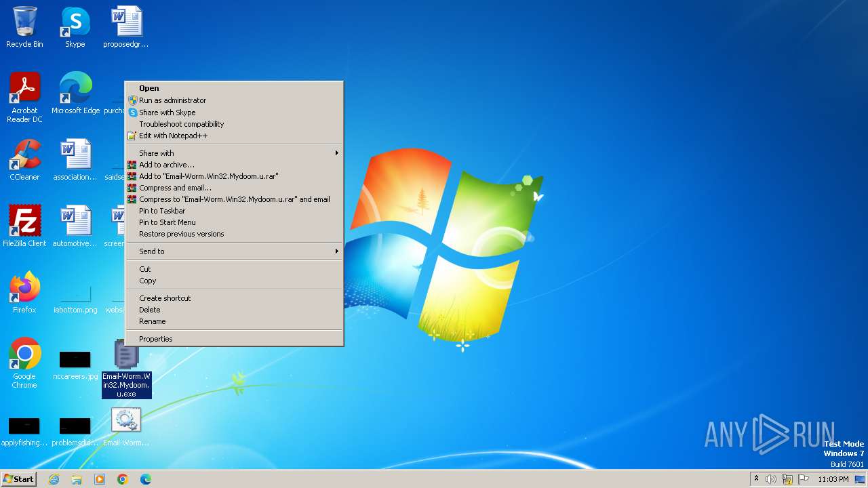The image size is (868, 488).
Task: Choose Add to "Email-Worm.Win32.Mydoom.u.rar"
Action: (x=234, y=176)
